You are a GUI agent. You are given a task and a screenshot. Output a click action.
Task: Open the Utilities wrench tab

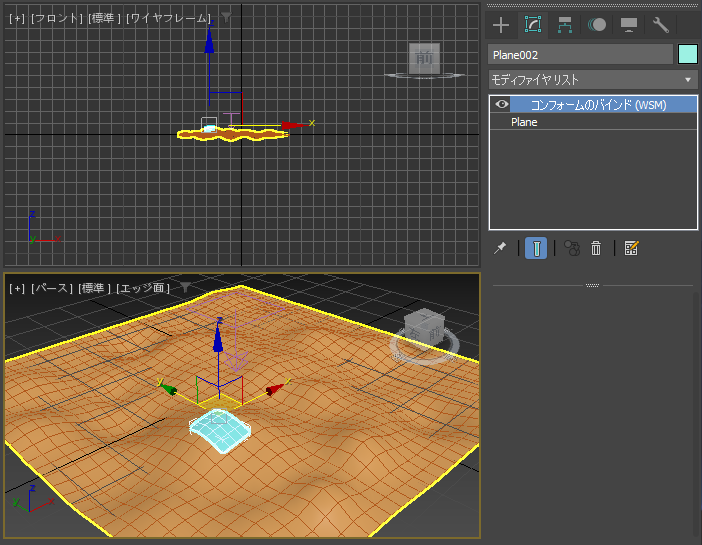[x=660, y=25]
